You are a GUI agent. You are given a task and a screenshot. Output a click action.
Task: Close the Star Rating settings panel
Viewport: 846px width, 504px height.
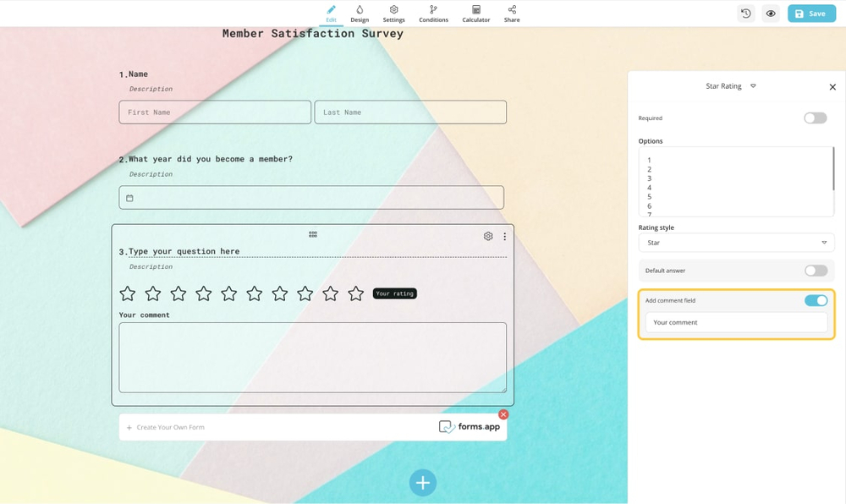click(x=832, y=87)
